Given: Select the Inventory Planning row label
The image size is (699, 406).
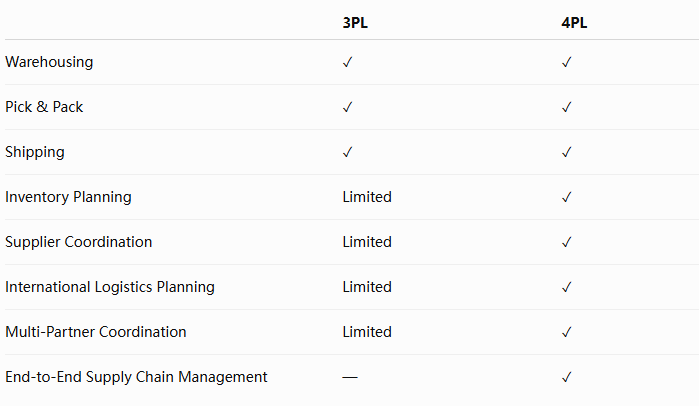Looking at the screenshot, I should point(68,197).
